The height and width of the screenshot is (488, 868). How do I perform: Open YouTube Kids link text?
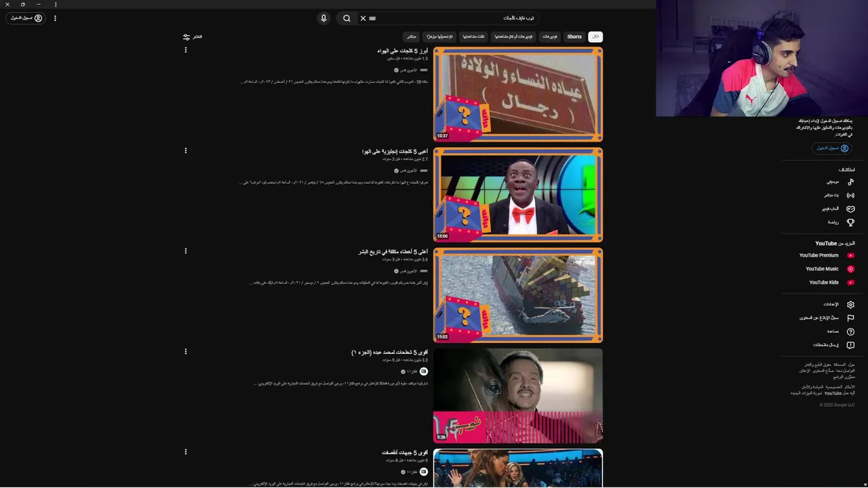point(824,283)
